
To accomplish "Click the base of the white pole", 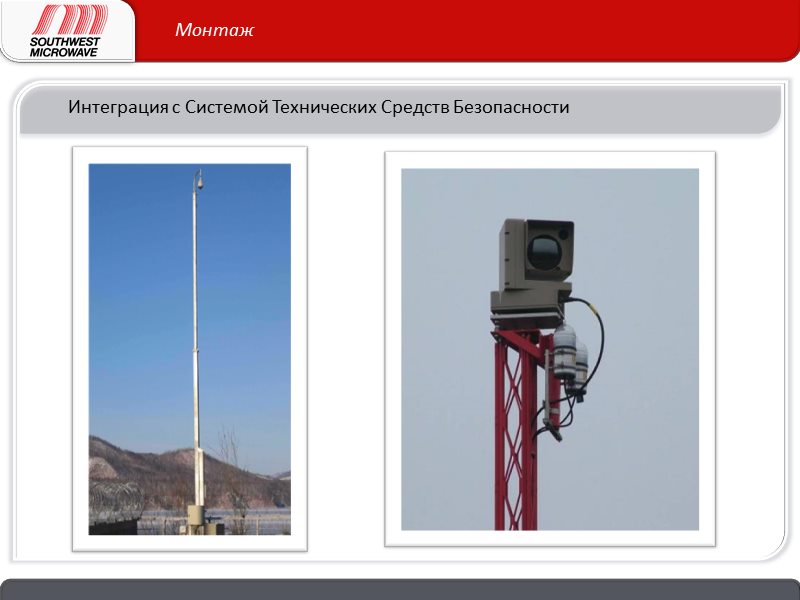I will point(196,515).
